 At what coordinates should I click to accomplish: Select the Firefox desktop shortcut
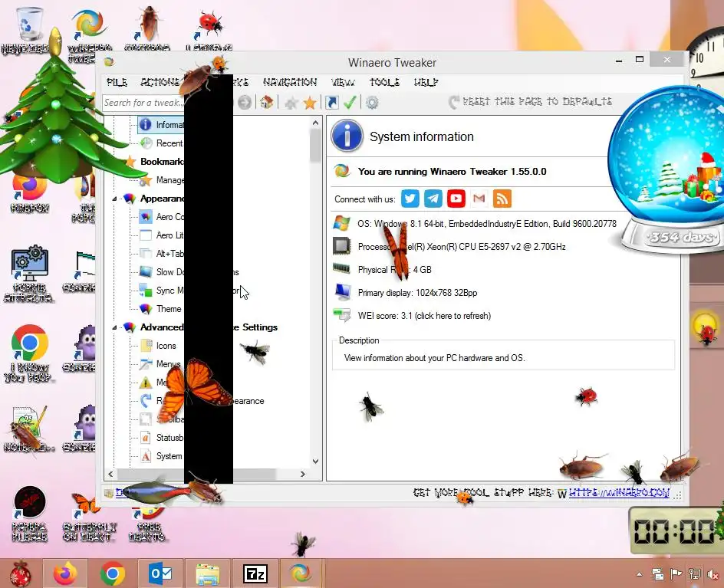30,193
